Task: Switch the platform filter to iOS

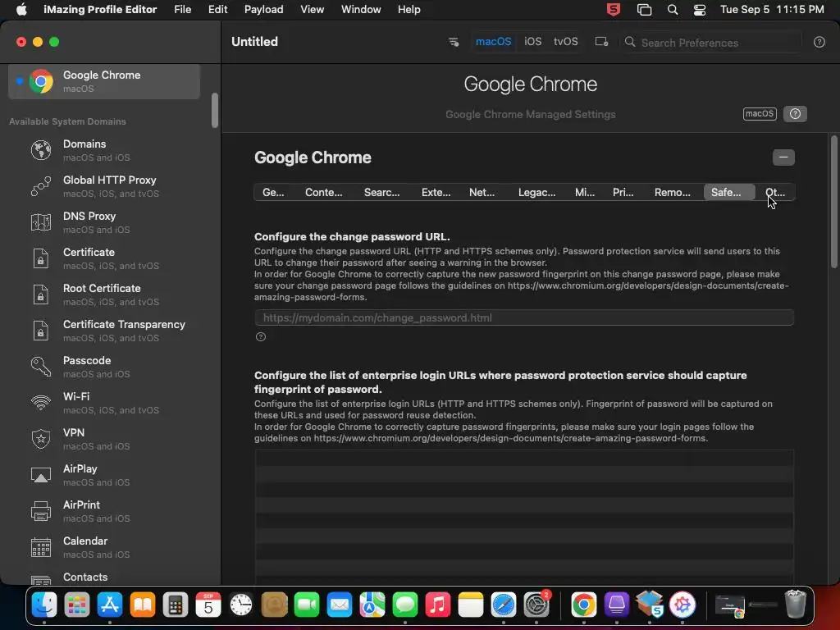Action: point(532,42)
